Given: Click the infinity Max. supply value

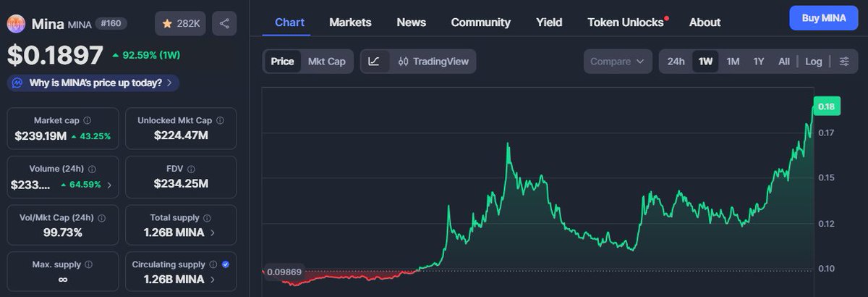Looking at the screenshot, I should 63,280.
